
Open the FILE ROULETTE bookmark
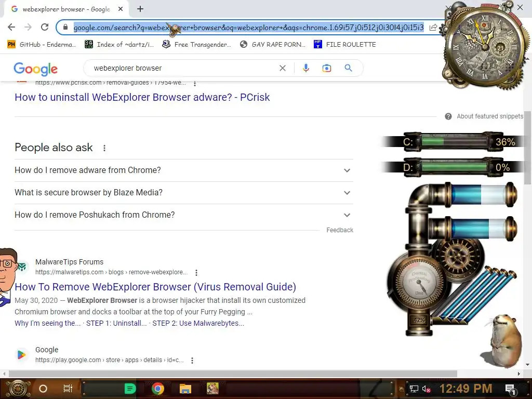coord(345,45)
